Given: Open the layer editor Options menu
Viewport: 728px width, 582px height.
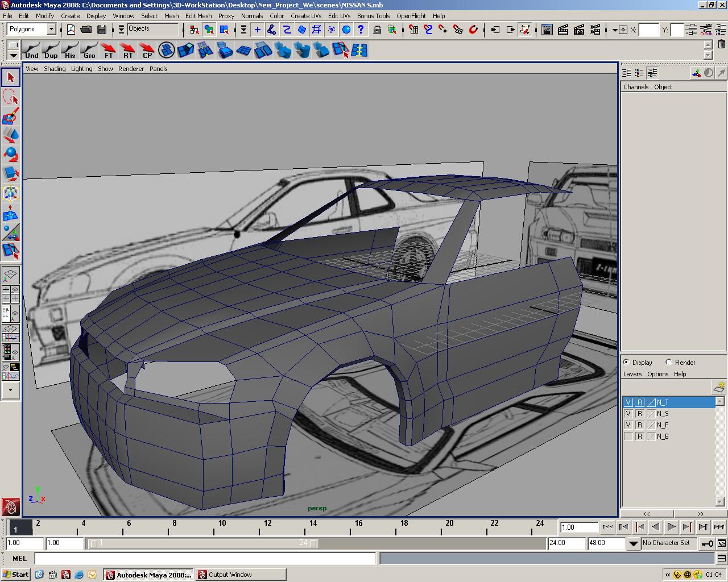Looking at the screenshot, I should [657, 374].
